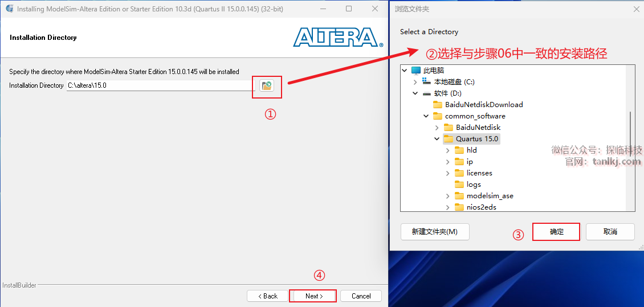
Task: Select 本地磁盘 (C:) in the tree
Action: pyautogui.click(x=454, y=82)
